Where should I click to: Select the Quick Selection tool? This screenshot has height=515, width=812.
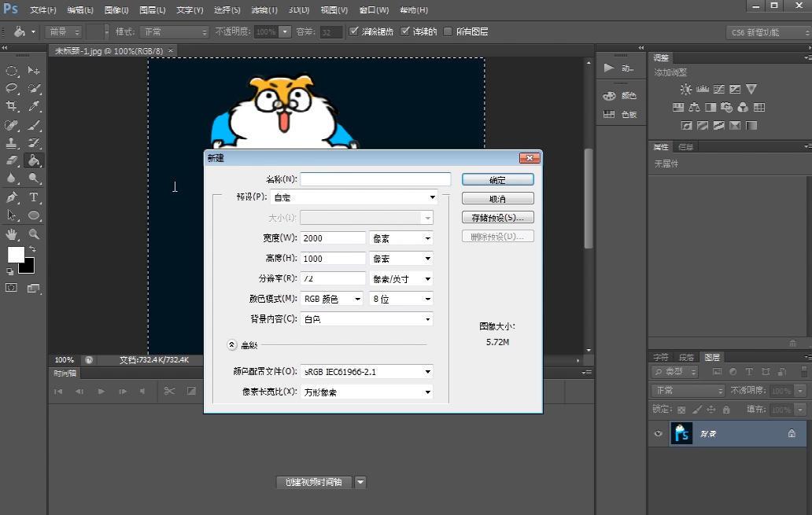tap(34, 89)
